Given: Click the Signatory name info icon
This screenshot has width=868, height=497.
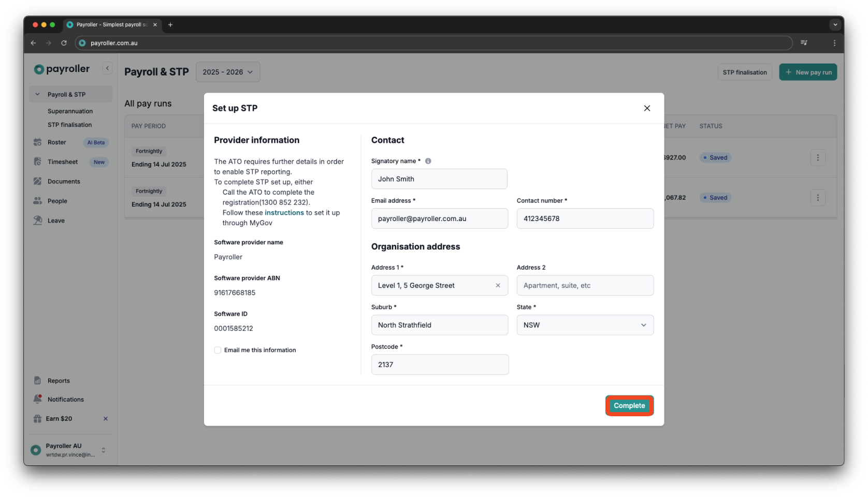Looking at the screenshot, I should pos(428,161).
